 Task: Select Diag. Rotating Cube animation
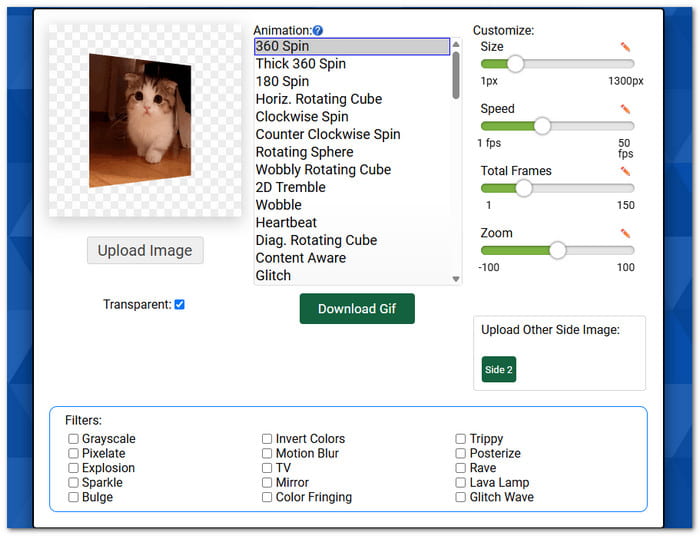pos(352,240)
